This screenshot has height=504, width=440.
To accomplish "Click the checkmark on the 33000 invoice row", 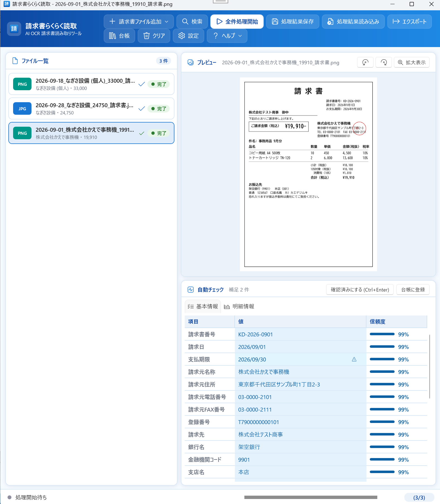I will pyautogui.click(x=142, y=84).
